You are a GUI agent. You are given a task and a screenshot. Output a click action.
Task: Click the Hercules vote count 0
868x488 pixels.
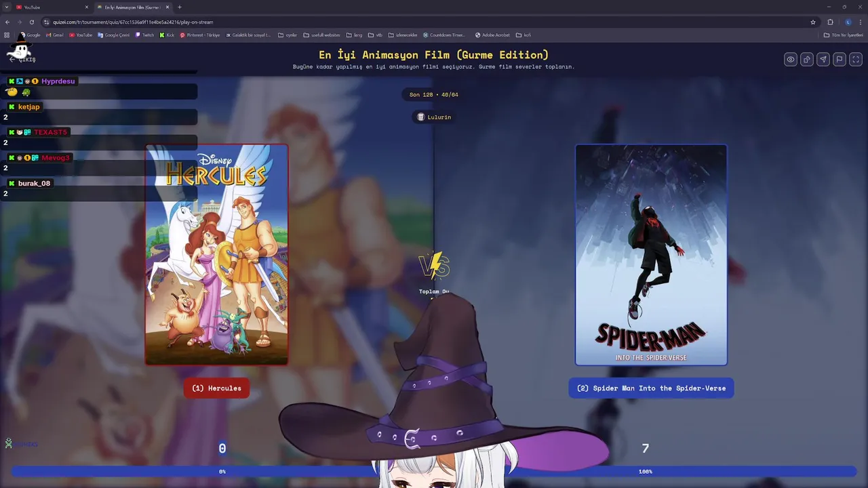tap(222, 448)
